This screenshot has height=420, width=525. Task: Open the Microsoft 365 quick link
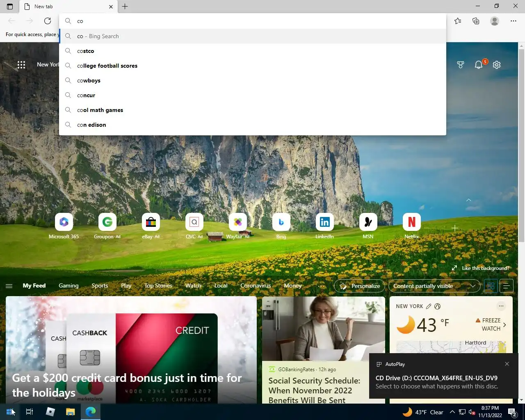click(x=64, y=226)
